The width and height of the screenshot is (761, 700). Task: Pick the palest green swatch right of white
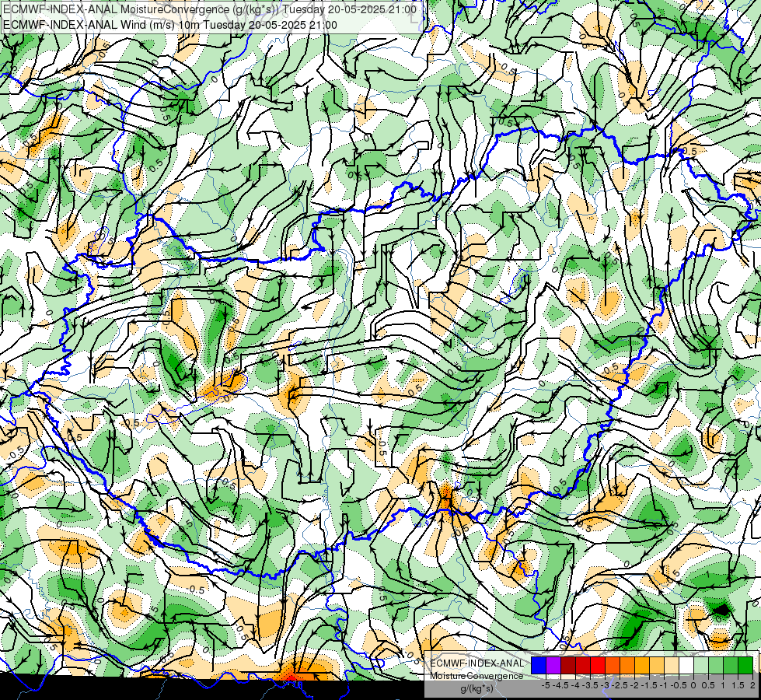pyautogui.click(x=701, y=665)
